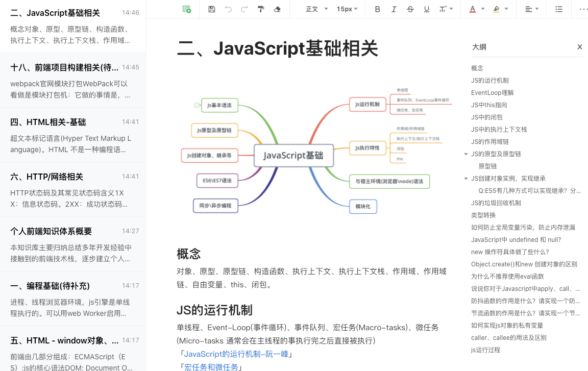Open the highlight color picker arrow
588x371 pixels.
click(x=506, y=9)
